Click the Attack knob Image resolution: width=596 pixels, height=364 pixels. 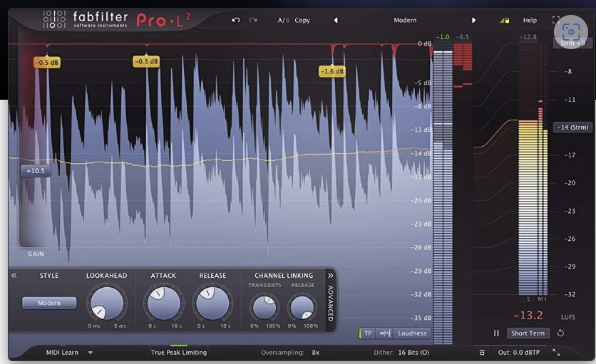(x=163, y=303)
